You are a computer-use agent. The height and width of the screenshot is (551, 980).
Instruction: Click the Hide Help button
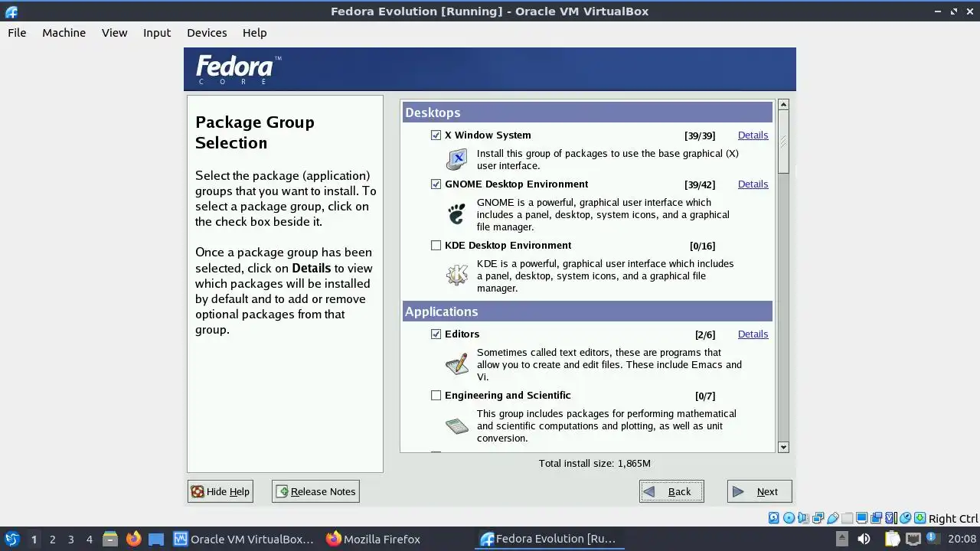220,491
